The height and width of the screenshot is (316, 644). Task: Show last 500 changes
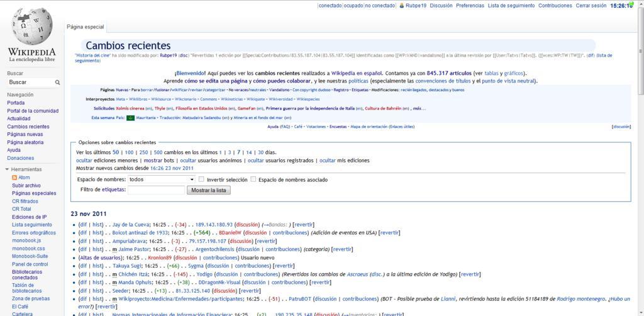click(158, 152)
